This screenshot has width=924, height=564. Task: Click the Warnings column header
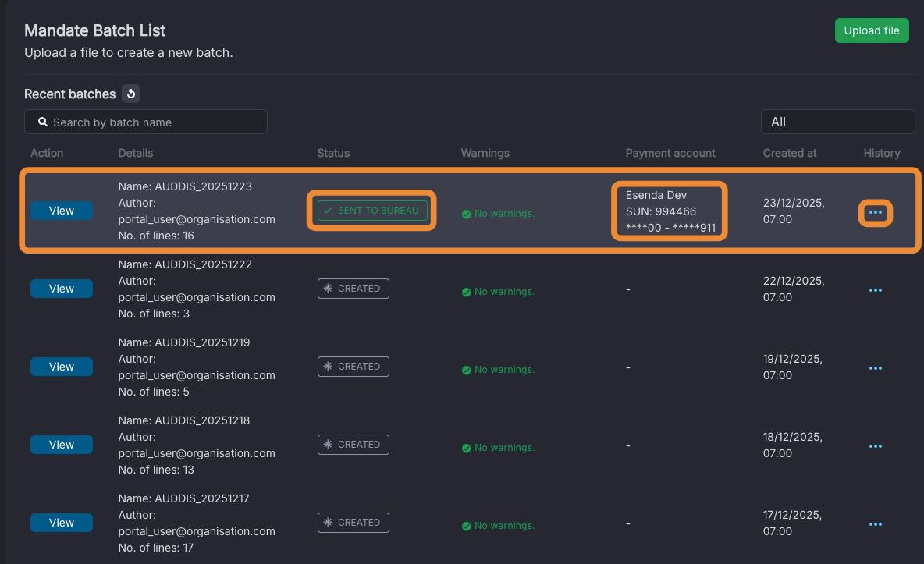(x=485, y=153)
